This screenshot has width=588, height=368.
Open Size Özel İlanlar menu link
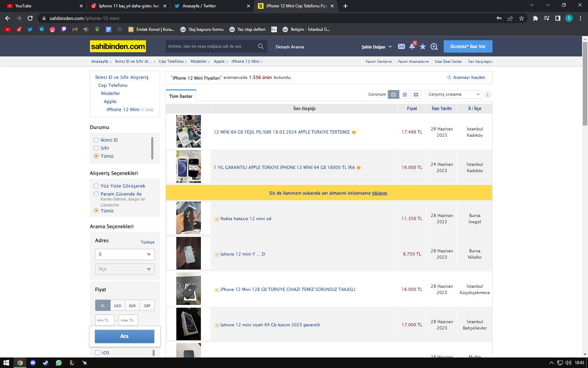tap(448, 62)
